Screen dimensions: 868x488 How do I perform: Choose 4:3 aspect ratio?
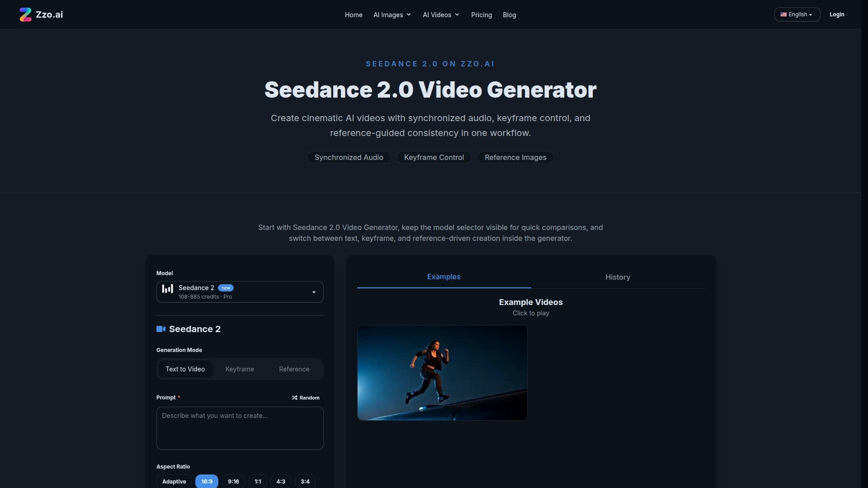[x=281, y=481]
